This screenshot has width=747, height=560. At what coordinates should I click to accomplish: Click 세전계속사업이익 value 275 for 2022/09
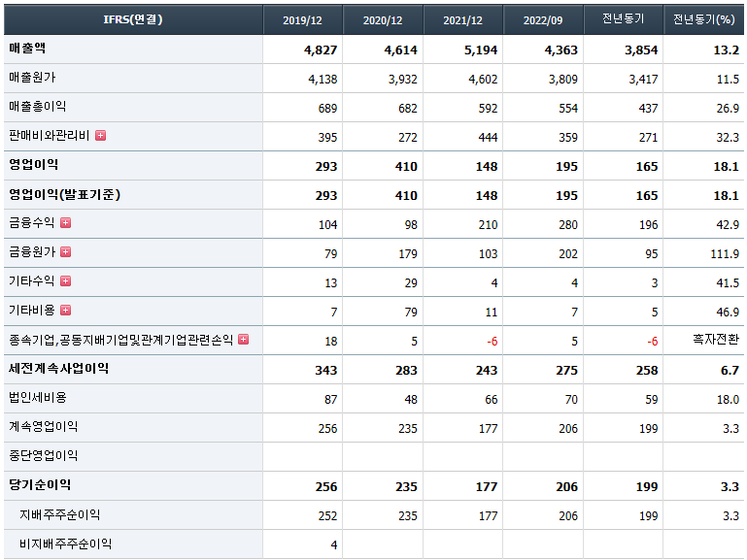tap(567, 370)
